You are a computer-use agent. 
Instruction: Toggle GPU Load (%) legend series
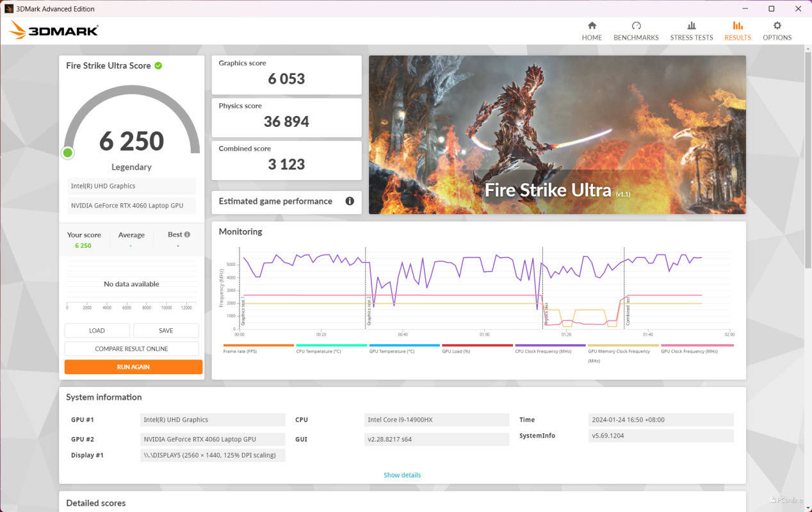pyautogui.click(x=456, y=351)
